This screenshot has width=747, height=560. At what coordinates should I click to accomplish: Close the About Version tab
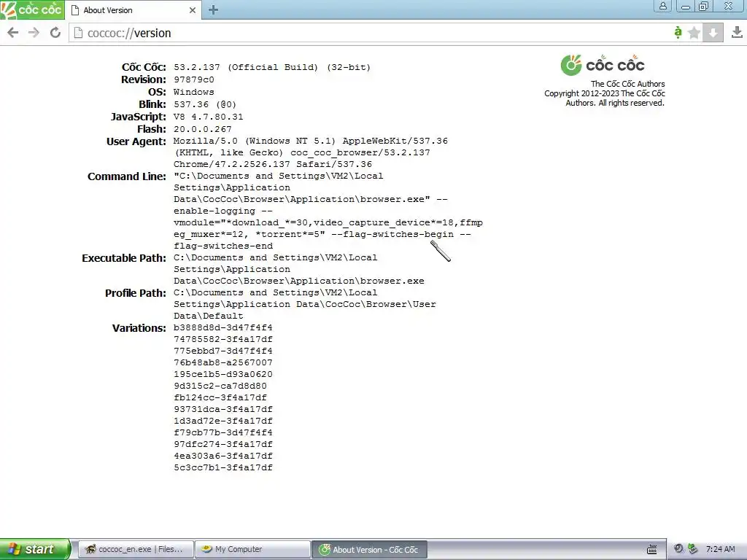tap(193, 10)
